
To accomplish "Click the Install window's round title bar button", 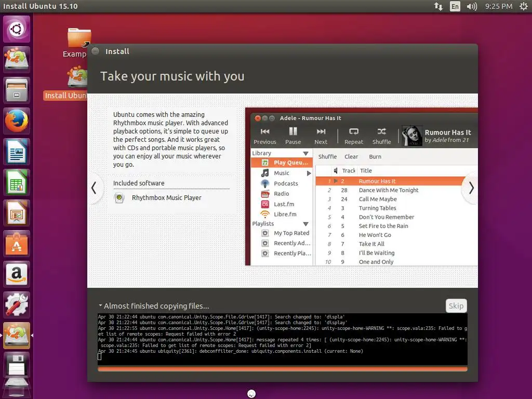I will click(96, 51).
